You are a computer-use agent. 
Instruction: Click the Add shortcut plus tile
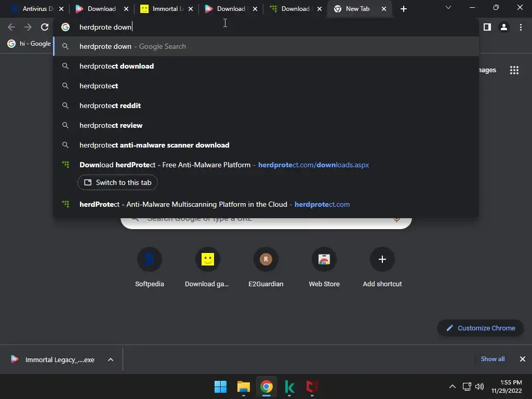pyautogui.click(x=382, y=268)
